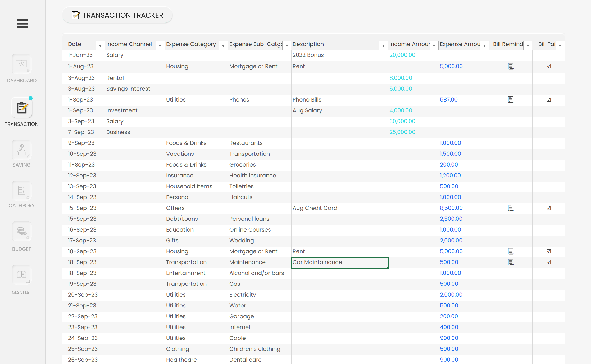The image size is (591, 364).
Task: Click the DASHBOARD label in sidebar
Action: click(22, 81)
